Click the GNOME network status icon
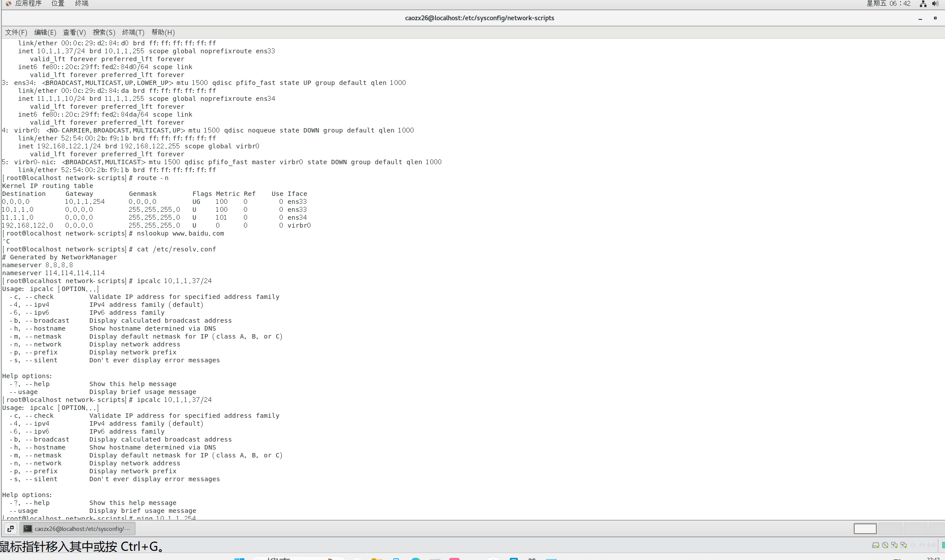Screen dimensions: 945x560 pos(923,4)
